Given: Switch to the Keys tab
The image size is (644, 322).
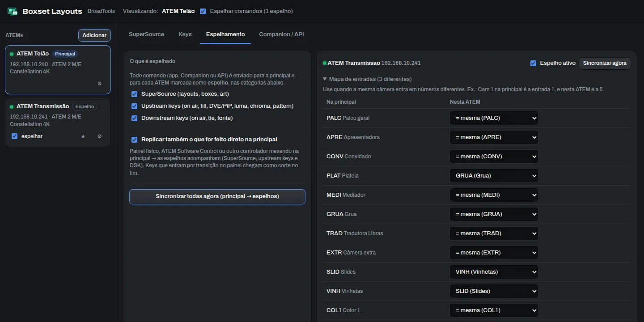Looking at the screenshot, I should (x=185, y=34).
